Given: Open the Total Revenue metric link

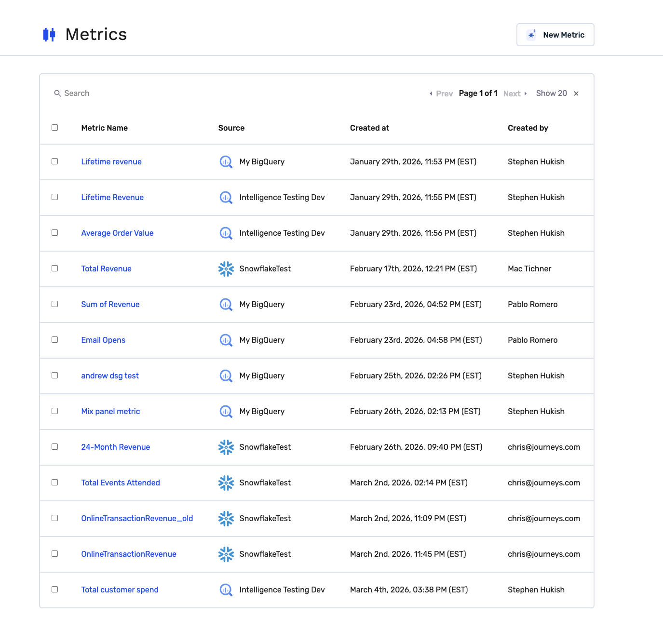Looking at the screenshot, I should (106, 268).
